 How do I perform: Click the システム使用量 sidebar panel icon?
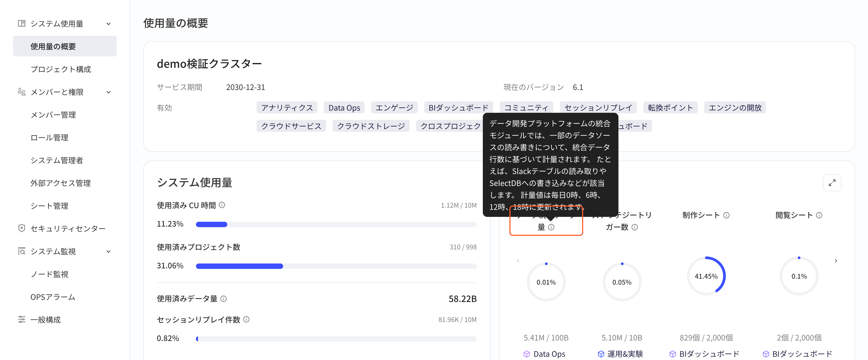tap(22, 23)
